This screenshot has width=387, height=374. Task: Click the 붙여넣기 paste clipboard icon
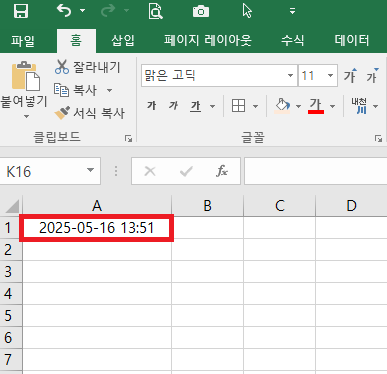point(25,76)
